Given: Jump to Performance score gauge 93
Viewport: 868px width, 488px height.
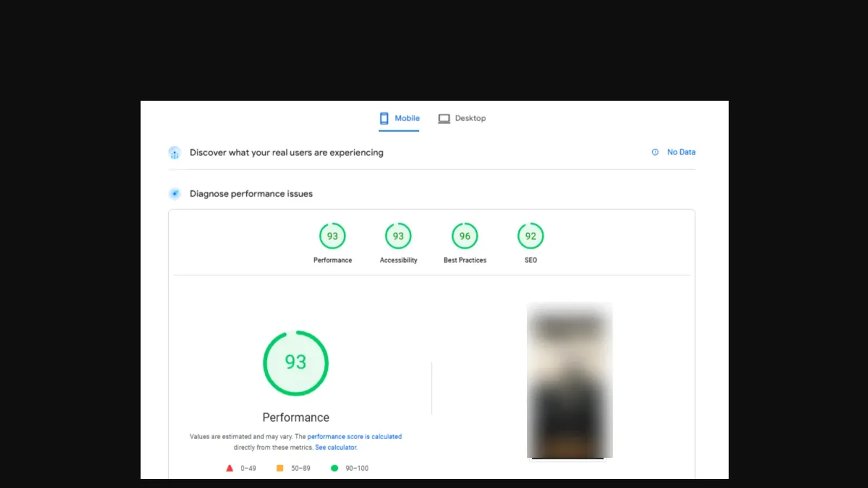Looking at the screenshot, I should pos(333,236).
